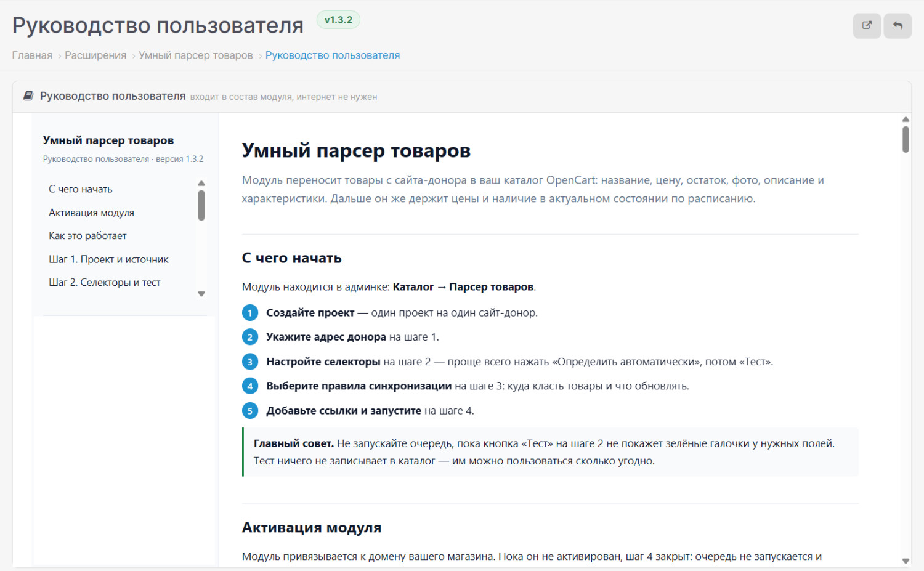Open the guide in a new window icon
924x571 pixels.
coord(867,26)
